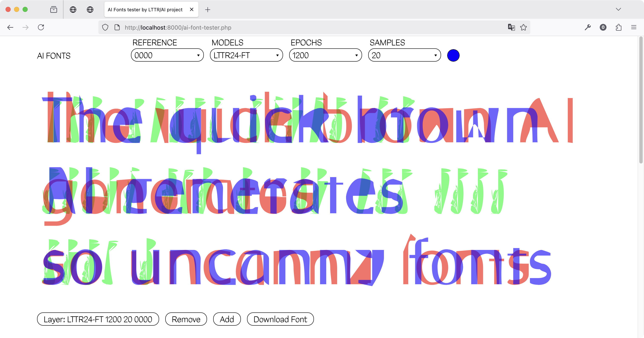Switch to AI Fonts tester tab
Screen dimensions: 644x338
point(151,10)
